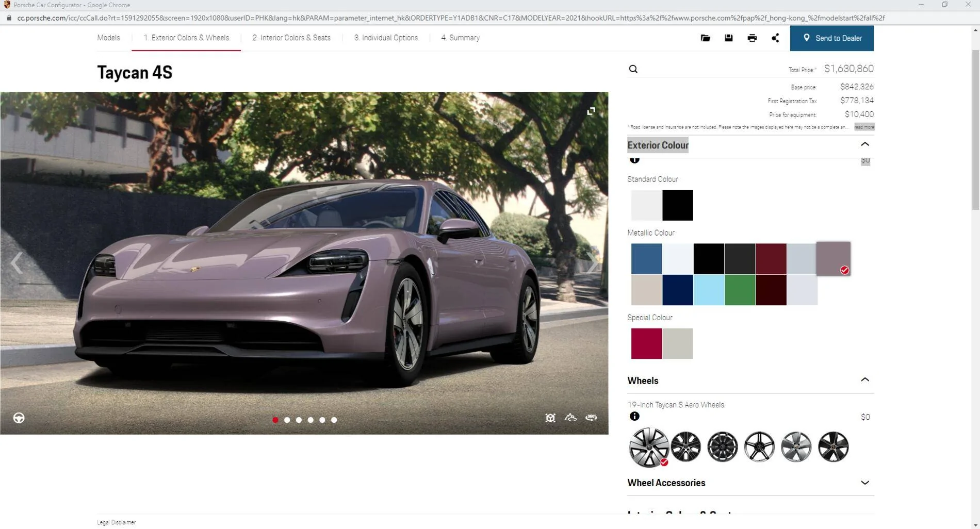Print the configuration via printer icon
This screenshot has width=980, height=529.
[x=752, y=38]
